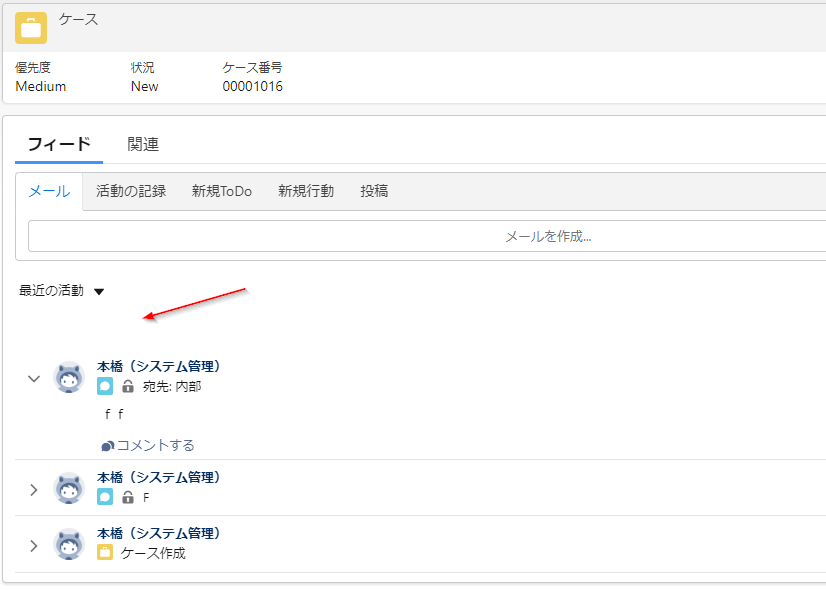Click chat bubble icon beside 宛先: 内部
Screen dimensions: 826x600
point(105,387)
